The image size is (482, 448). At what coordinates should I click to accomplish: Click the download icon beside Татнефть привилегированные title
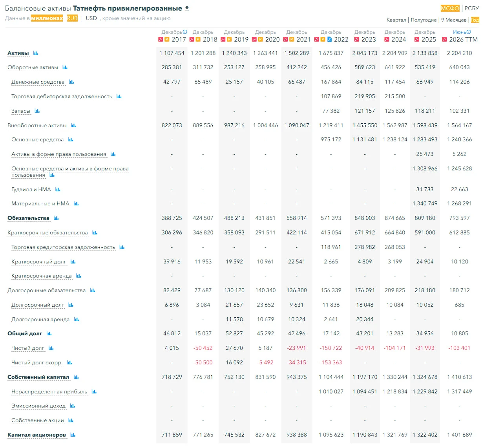pyautogui.click(x=187, y=8)
